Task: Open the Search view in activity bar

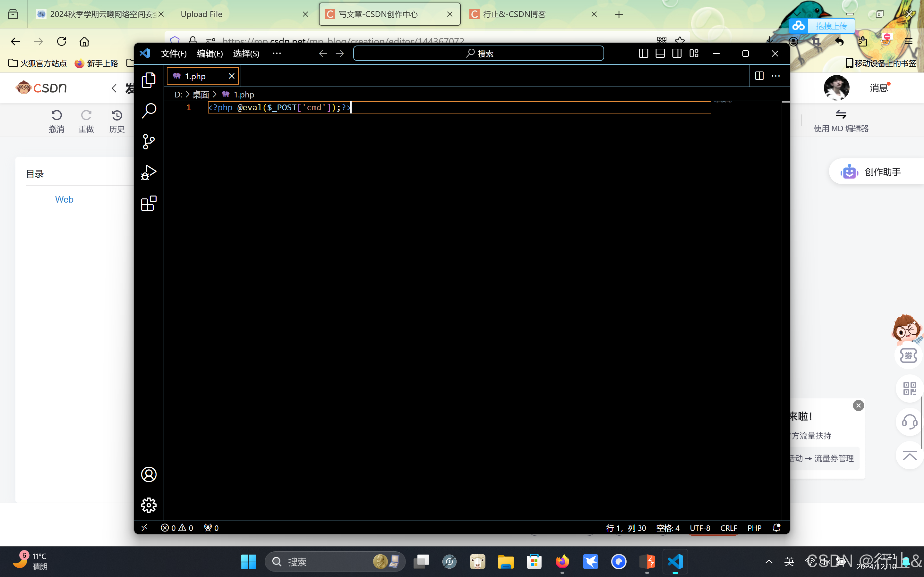Action: pyautogui.click(x=149, y=111)
